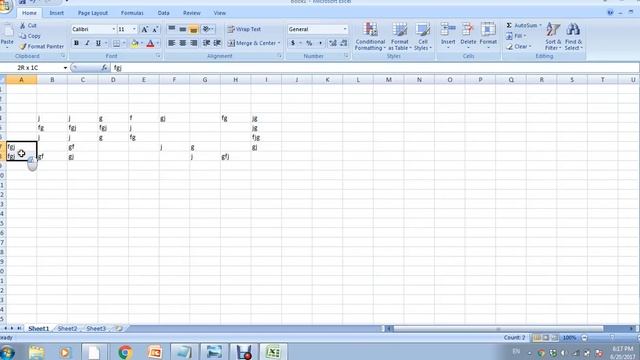This screenshot has width=640, height=360.
Task: Apply Comma style
Action: pos(320,43)
